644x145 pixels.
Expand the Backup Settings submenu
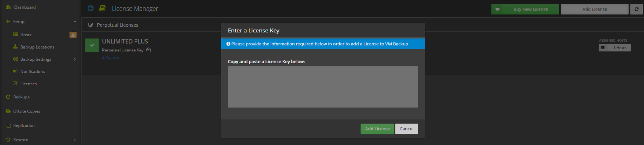pyautogui.click(x=75, y=59)
